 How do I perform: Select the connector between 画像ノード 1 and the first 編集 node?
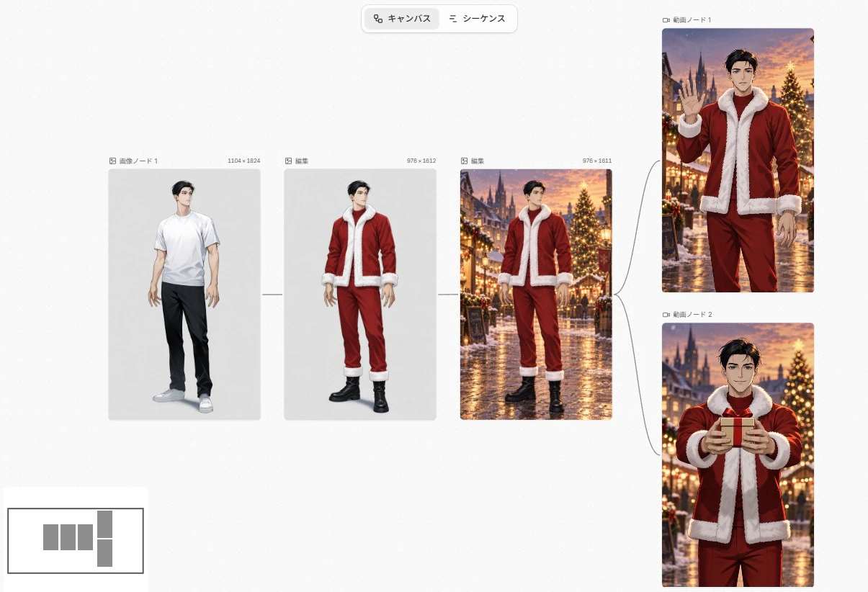(272, 295)
